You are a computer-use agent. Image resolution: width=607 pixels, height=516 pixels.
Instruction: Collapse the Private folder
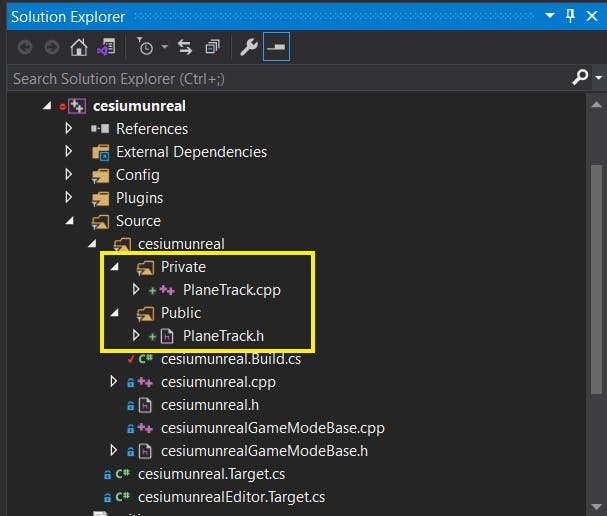click(115, 267)
